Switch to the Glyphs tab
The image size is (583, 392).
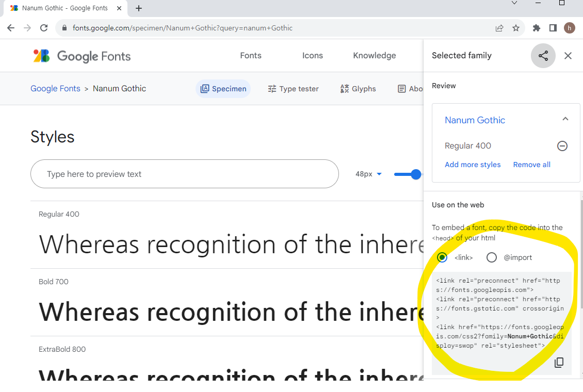[358, 89]
